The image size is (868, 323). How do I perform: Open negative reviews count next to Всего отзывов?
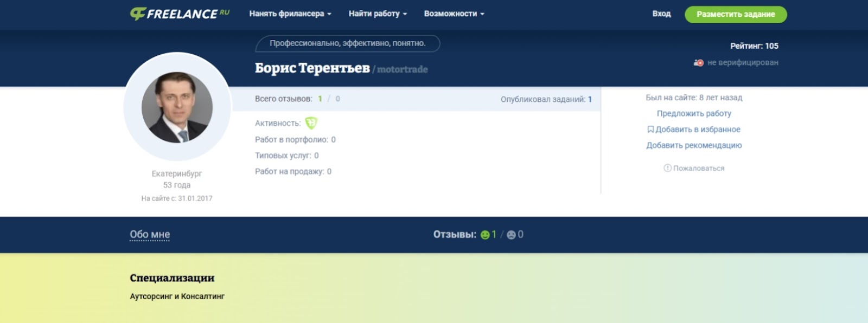point(338,99)
